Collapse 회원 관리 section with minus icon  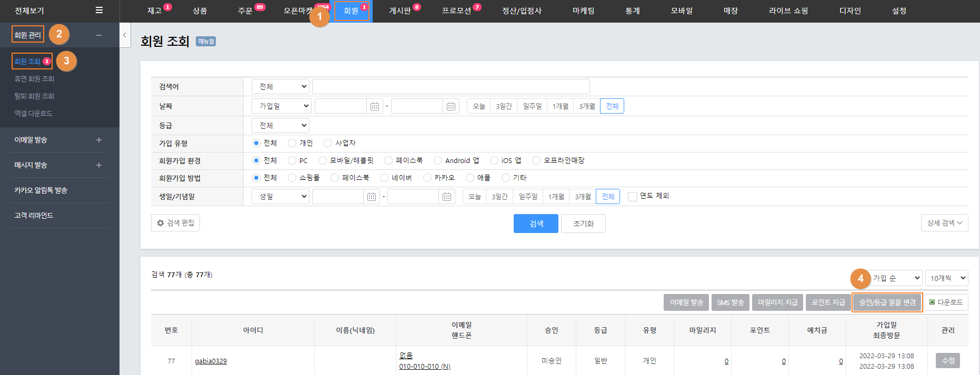99,35
